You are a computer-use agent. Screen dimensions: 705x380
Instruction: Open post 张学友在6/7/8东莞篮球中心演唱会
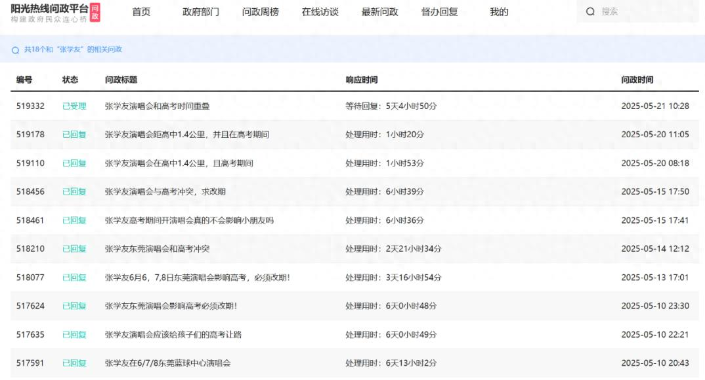click(168, 363)
